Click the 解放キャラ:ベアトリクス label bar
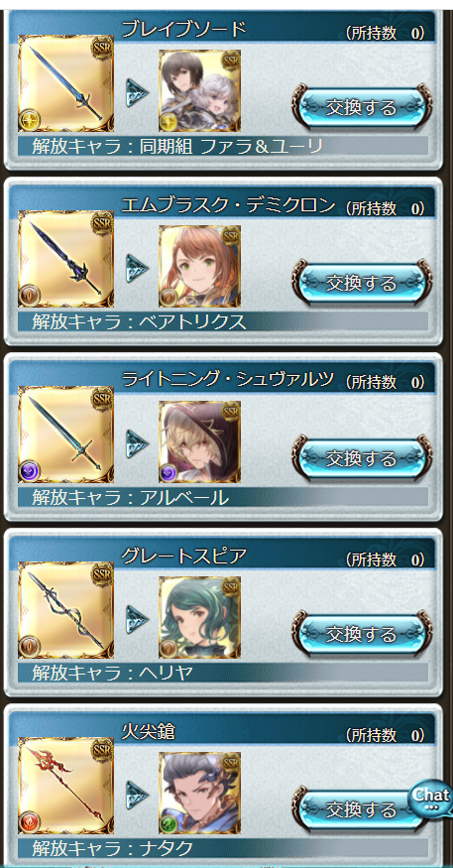Image resolution: width=453 pixels, height=868 pixels. point(223,321)
